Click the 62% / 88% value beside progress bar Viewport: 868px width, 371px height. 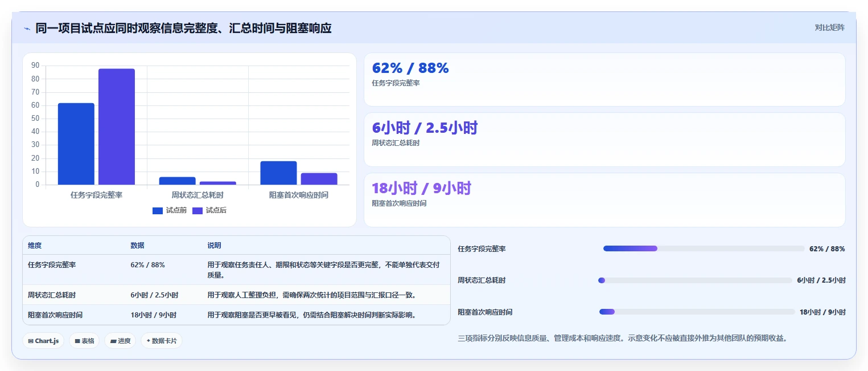827,249
